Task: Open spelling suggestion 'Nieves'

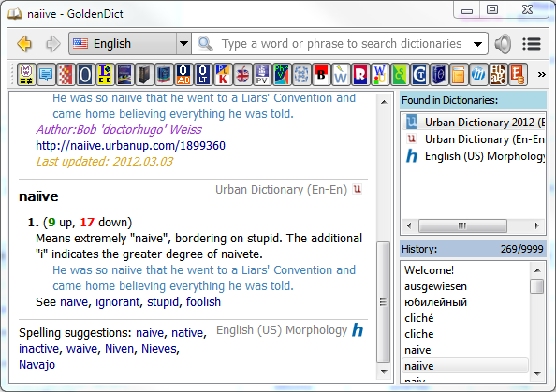Action: pyautogui.click(x=159, y=349)
